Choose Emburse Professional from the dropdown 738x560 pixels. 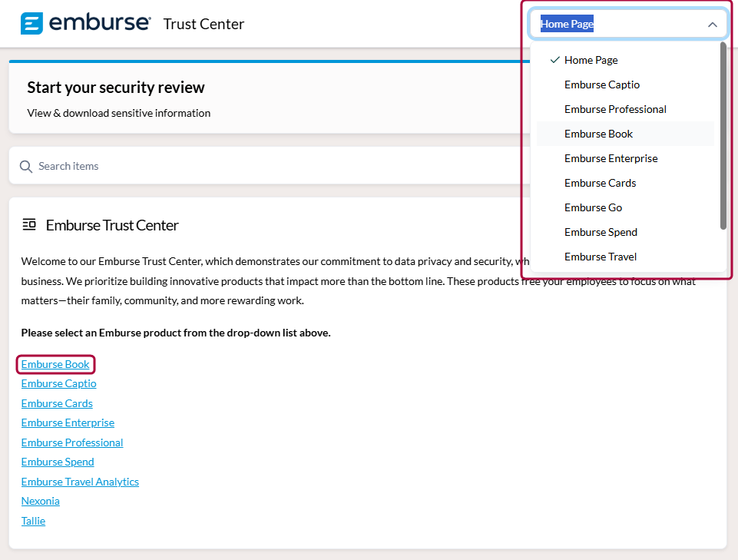(x=626, y=109)
